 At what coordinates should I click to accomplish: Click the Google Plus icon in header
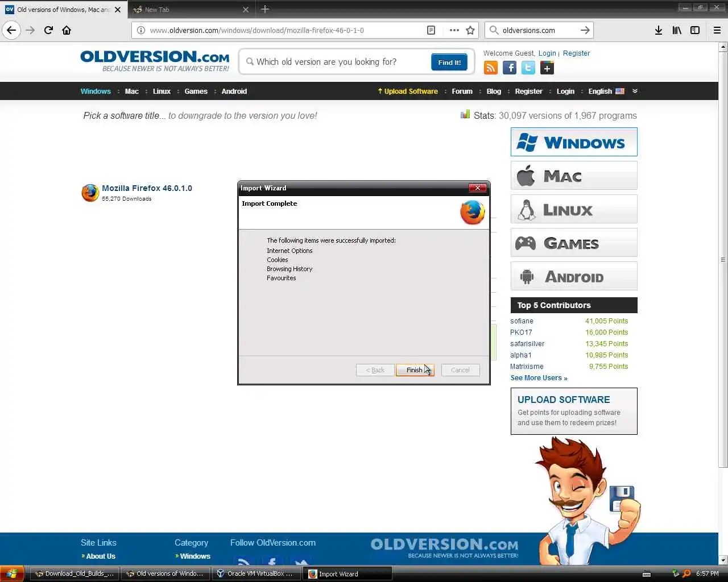click(x=547, y=68)
